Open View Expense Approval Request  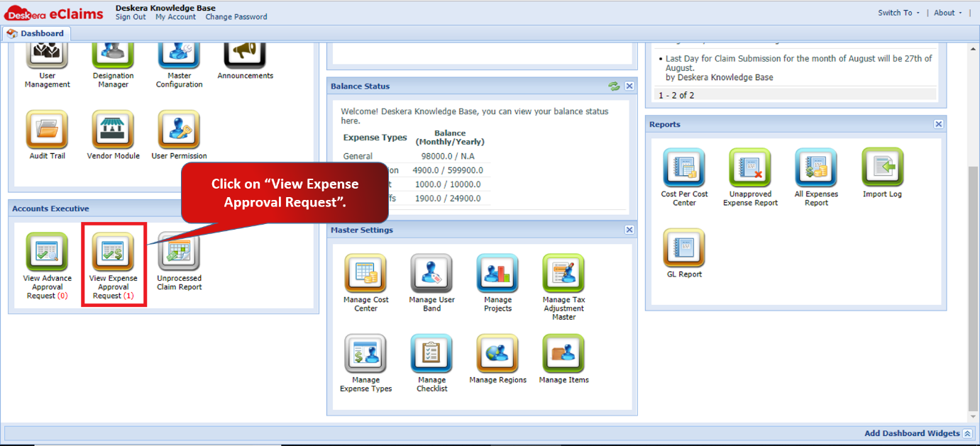(113, 253)
